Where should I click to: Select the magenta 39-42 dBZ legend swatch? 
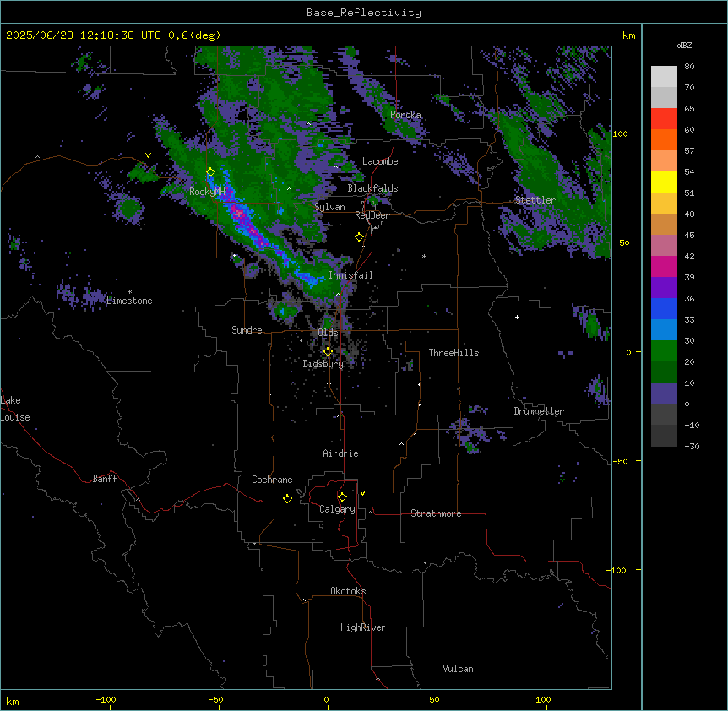point(664,266)
